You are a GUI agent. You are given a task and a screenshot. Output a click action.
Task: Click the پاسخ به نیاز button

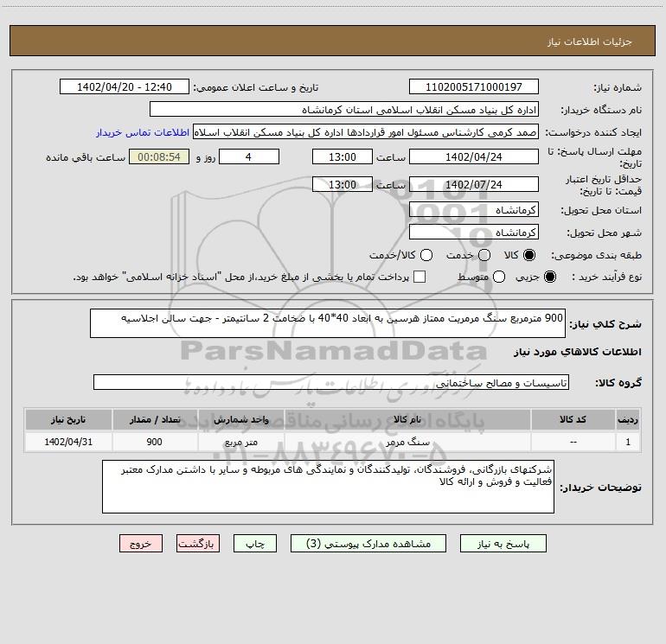tap(503, 544)
